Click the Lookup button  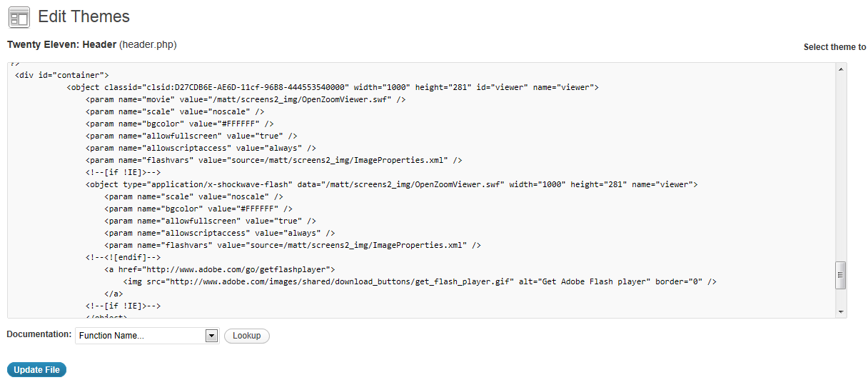(247, 336)
